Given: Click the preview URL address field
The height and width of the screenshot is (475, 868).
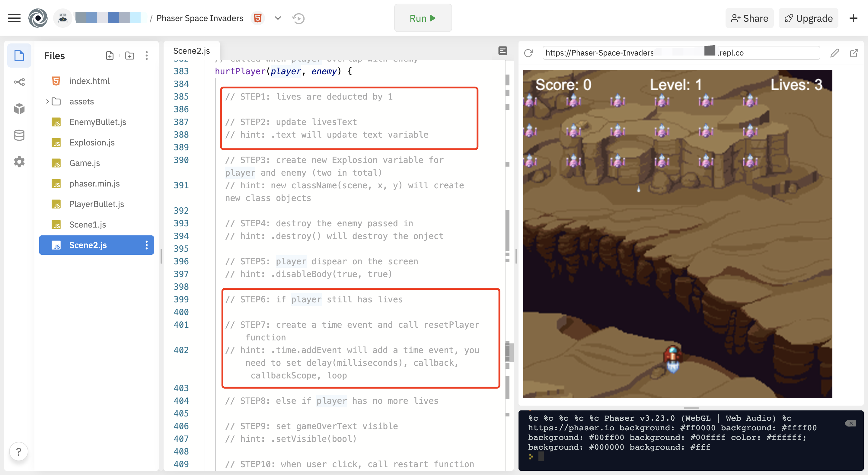Looking at the screenshot, I should coord(681,53).
